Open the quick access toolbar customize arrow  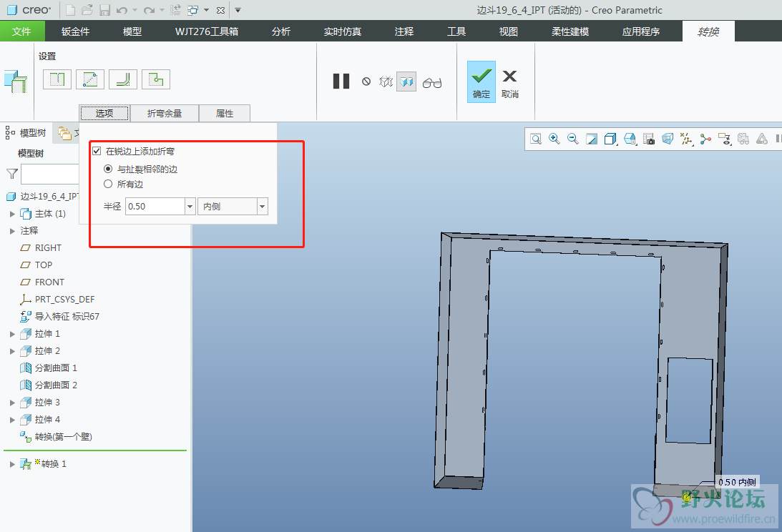[x=238, y=10]
